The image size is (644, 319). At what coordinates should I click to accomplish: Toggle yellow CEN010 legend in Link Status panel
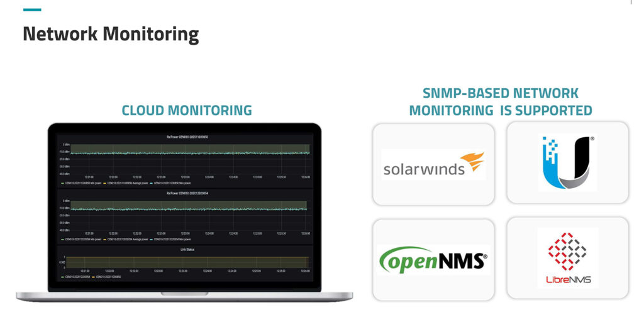tap(108, 277)
